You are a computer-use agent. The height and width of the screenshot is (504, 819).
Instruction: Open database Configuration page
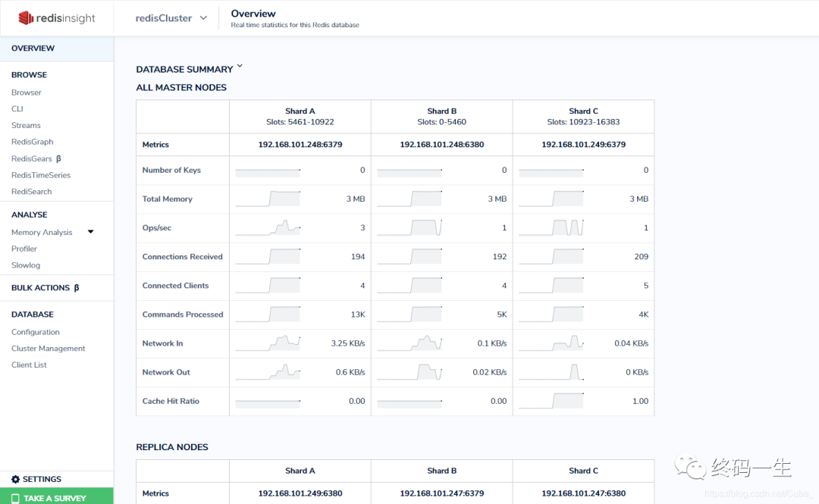(35, 332)
